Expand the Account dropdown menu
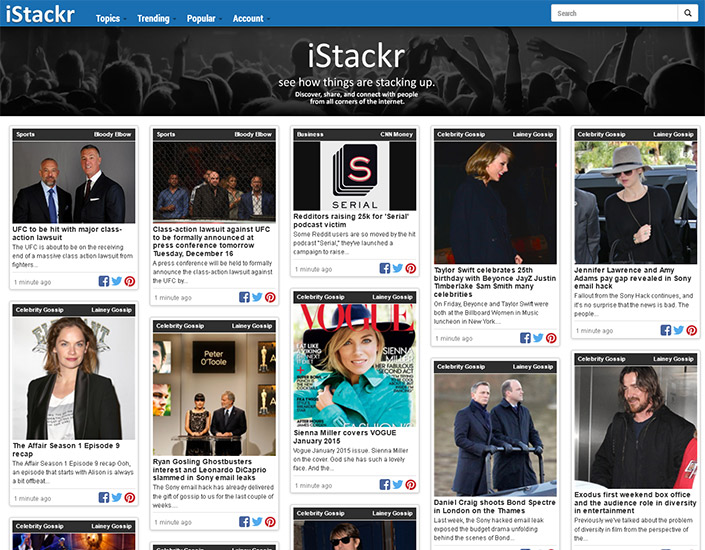Image resolution: width=705 pixels, height=550 pixels. 251,18
